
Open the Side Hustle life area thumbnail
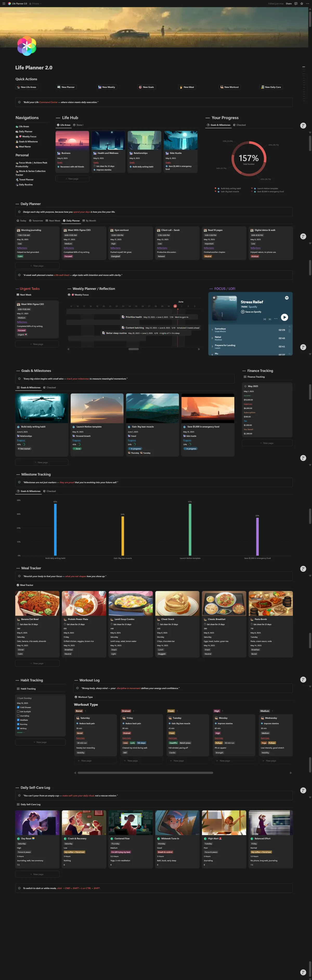click(181, 140)
